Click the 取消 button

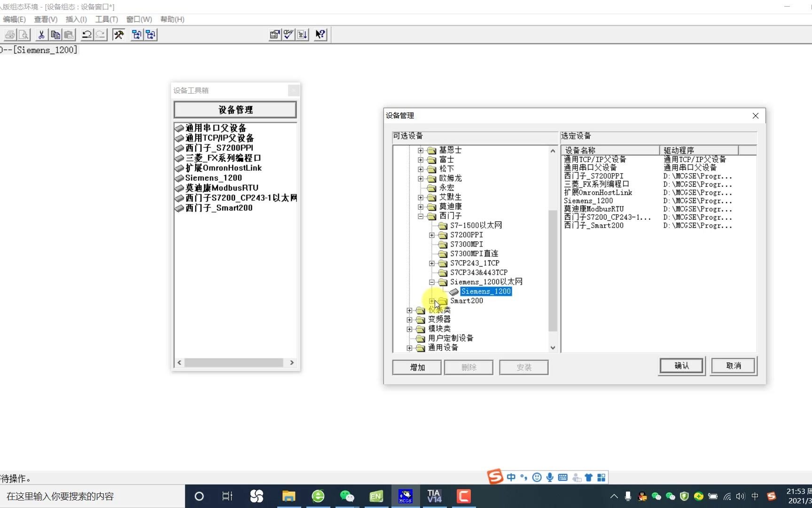(x=734, y=366)
